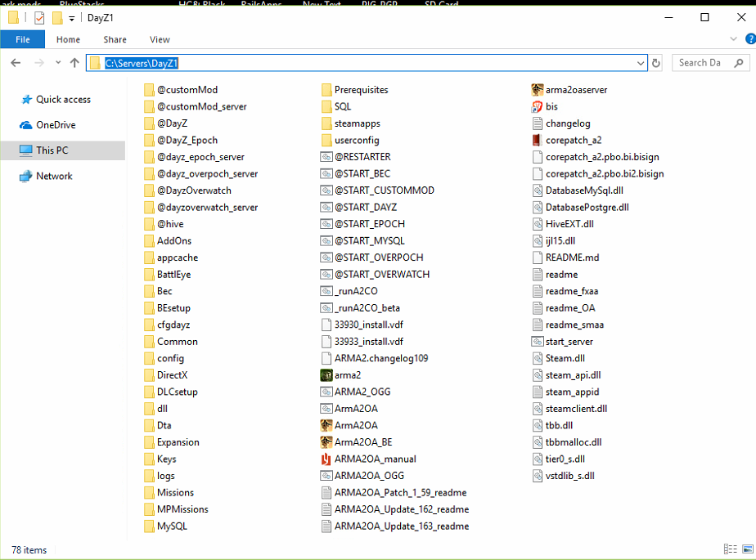The height and width of the screenshot is (560, 756).
Task: Select This PC in navigation pane
Action: (x=63, y=150)
